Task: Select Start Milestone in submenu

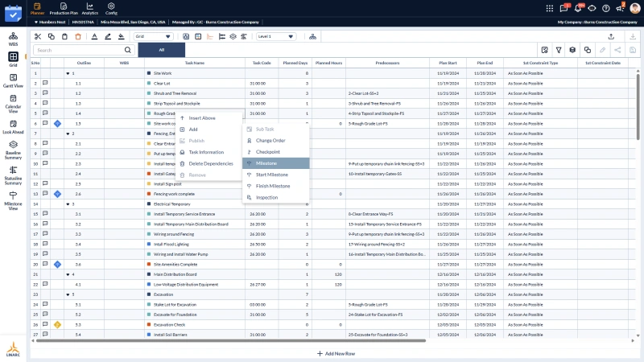Action: 275,175
